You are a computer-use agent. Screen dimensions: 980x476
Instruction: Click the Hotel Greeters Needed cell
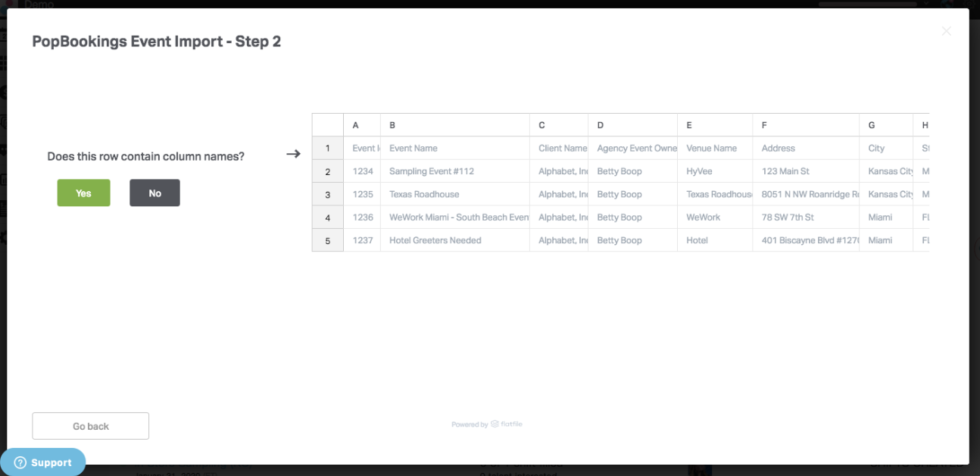454,240
